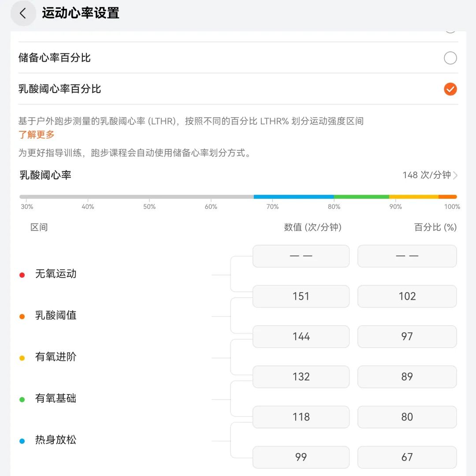Edit the 151 bpm value field

301,296
